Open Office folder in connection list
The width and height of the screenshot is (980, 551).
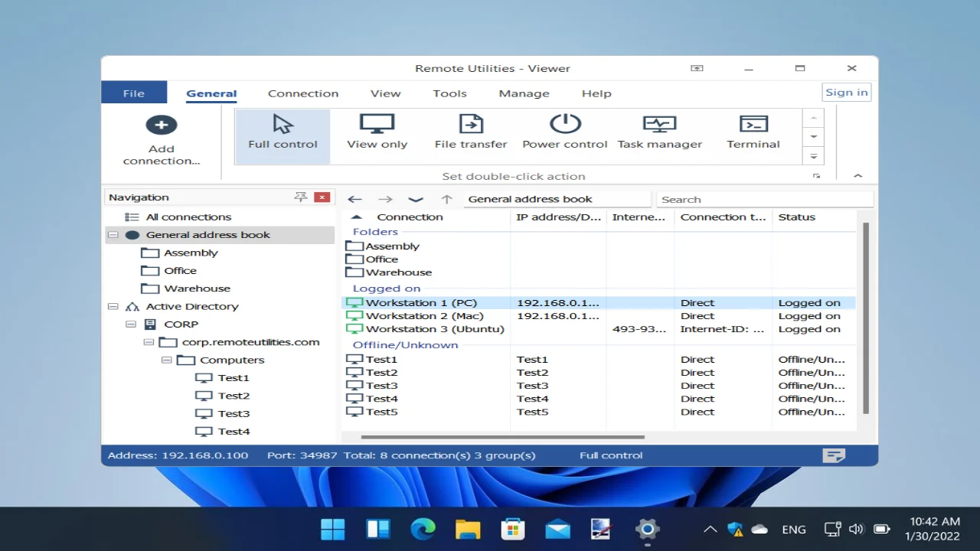click(x=371, y=259)
